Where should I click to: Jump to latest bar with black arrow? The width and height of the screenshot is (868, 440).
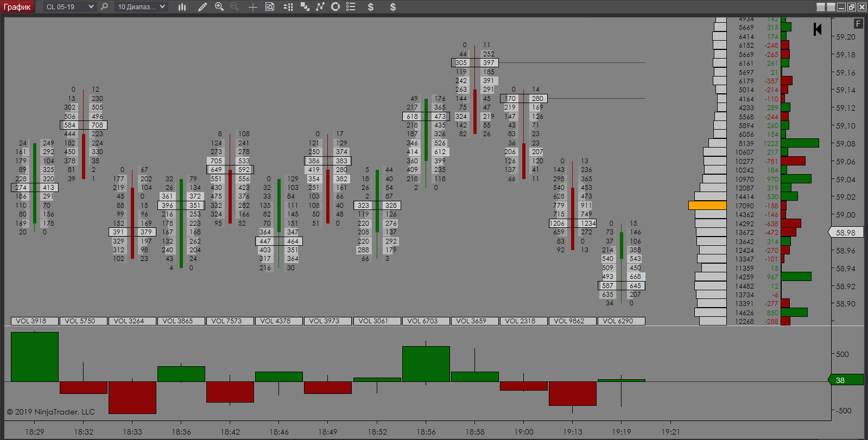tap(818, 29)
